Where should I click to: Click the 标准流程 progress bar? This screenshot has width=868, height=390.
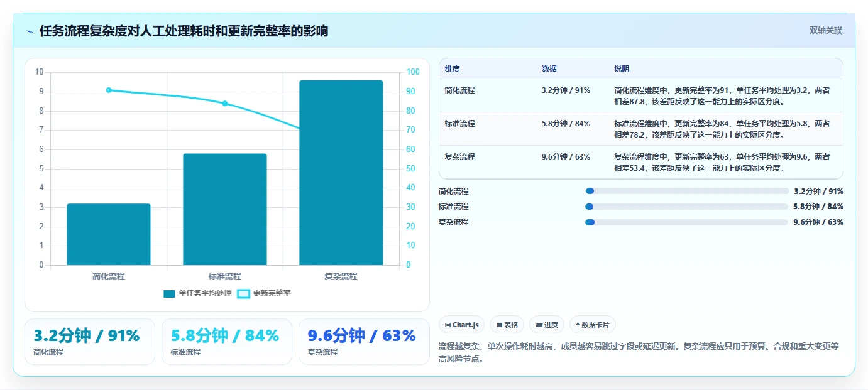[x=686, y=207]
